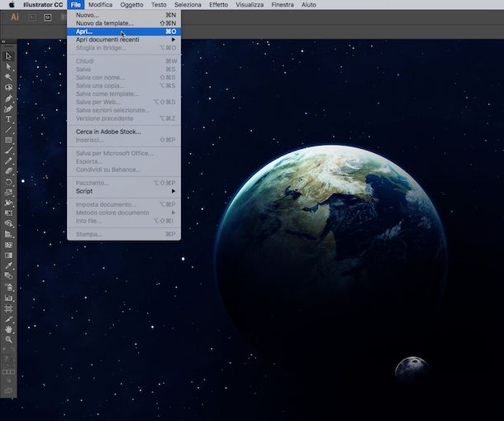Open the Visualizza menu
This screenshot has width=504, height=421.
pos(250,4)
